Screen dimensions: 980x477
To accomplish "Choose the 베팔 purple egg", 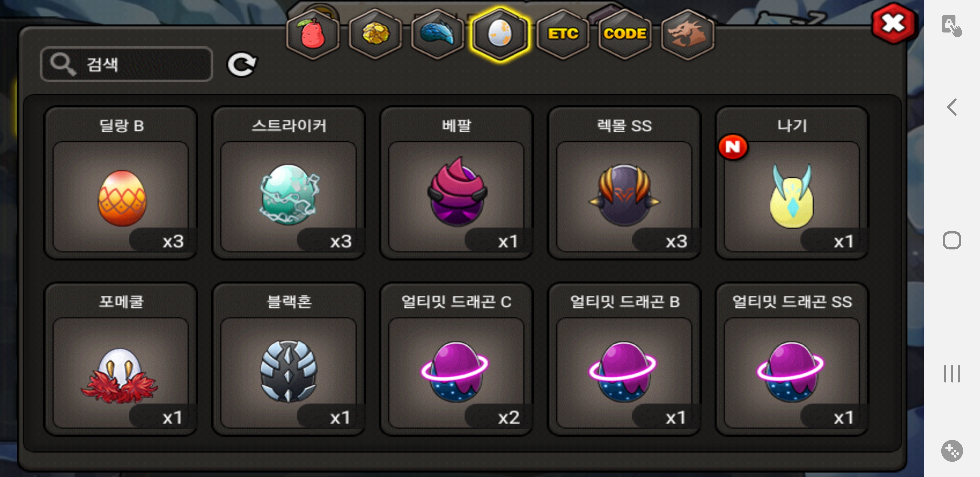I will pos(457,183).
